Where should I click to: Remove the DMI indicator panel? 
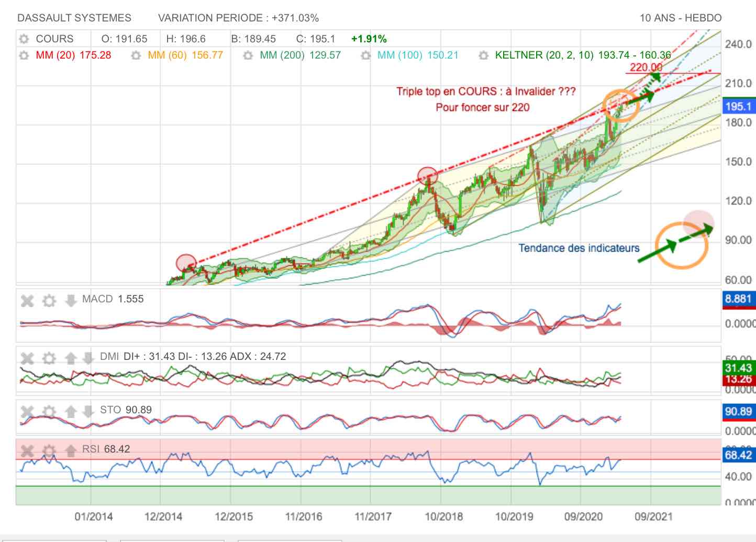click(27, 358)
